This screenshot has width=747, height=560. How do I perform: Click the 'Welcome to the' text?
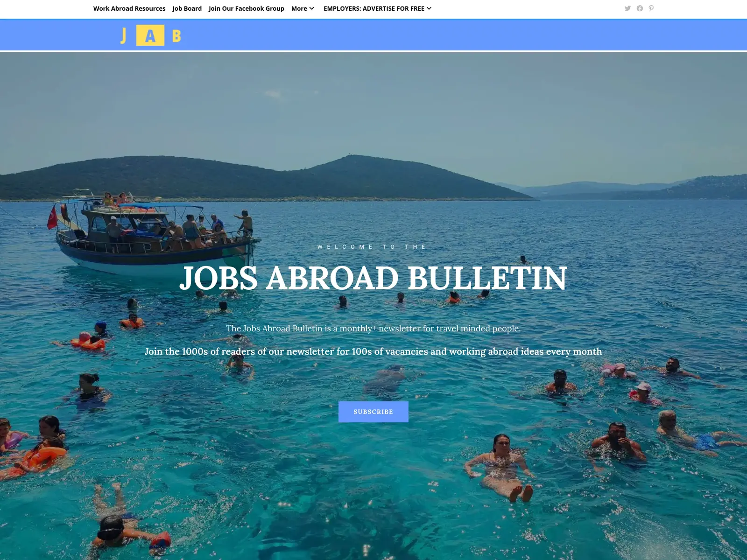pyautogui.click(x=373, y=247)
